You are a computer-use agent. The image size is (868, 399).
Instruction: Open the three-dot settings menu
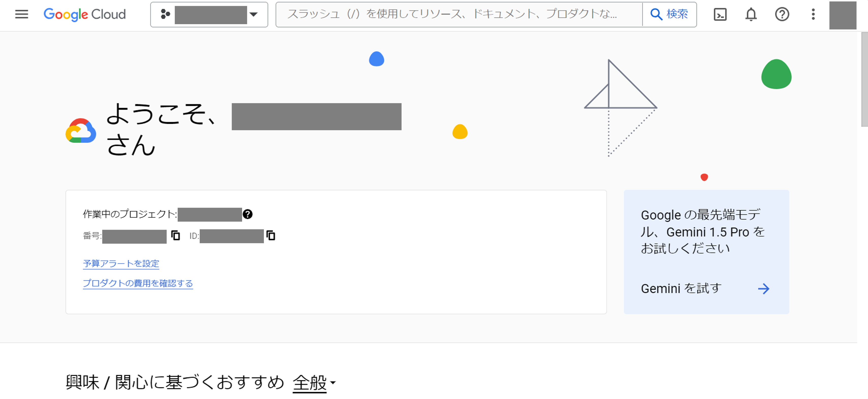point(813,14)
